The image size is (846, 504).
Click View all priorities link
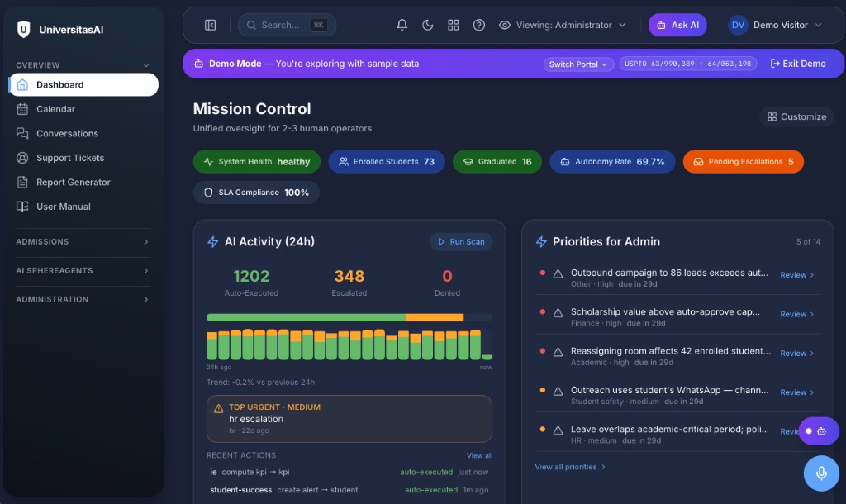point(570,467)
